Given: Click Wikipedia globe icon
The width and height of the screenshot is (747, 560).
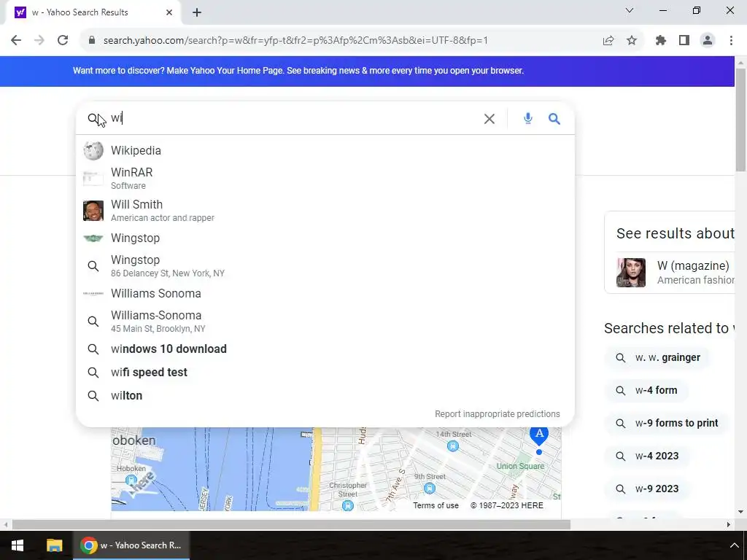Looking at the screenshot, I should (93, 151).
